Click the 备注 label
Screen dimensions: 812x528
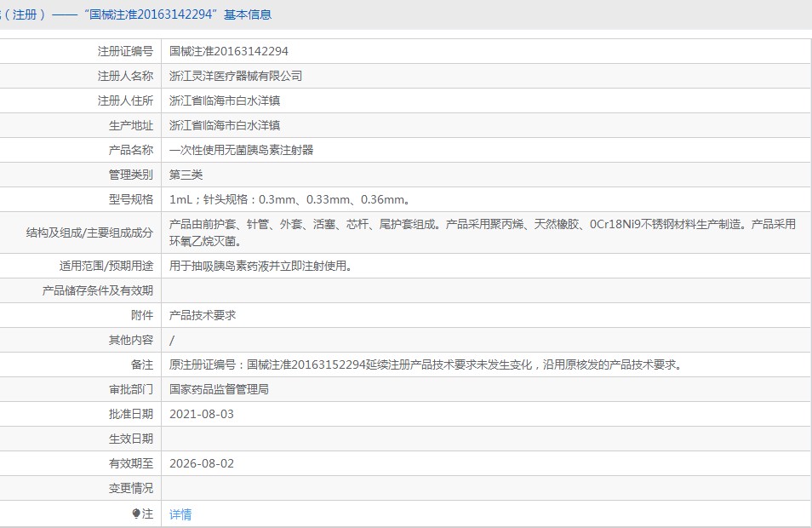pyautogui.click(x=142, y=364)
